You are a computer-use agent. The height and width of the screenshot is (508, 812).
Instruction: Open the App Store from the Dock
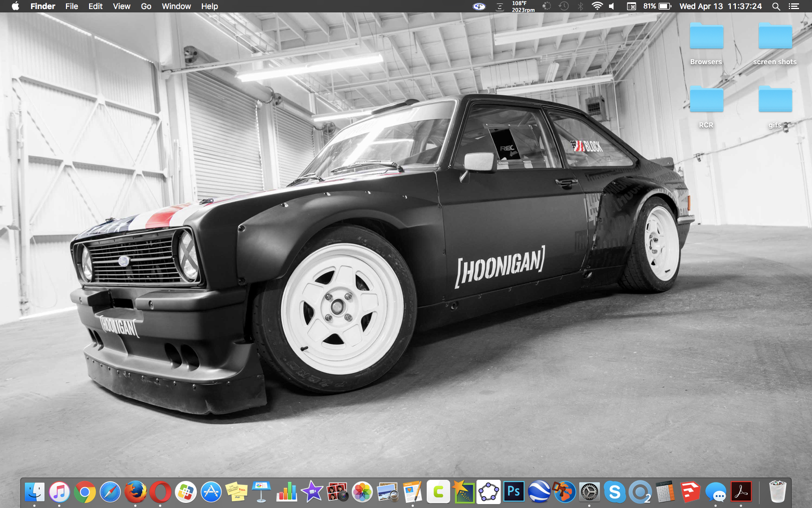click(211, 492)
